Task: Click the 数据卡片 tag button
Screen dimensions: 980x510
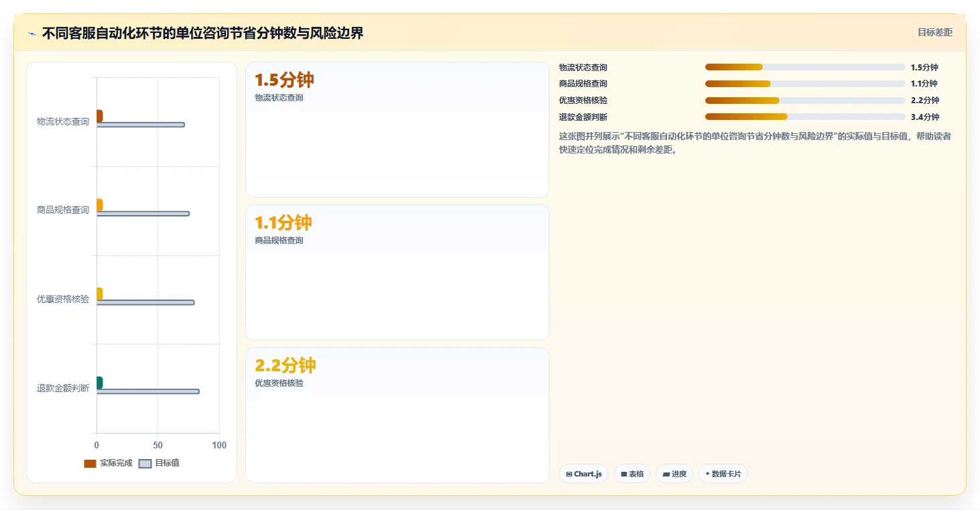Action: [723, 474]
